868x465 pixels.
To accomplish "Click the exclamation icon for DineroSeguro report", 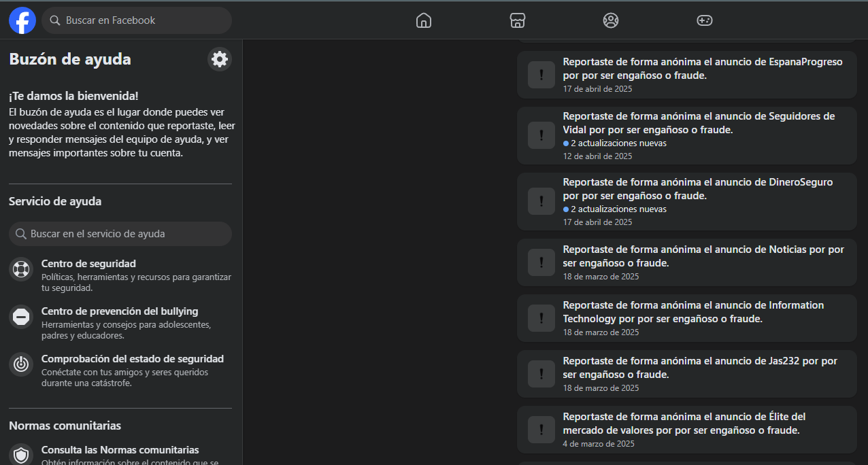I will 541,201.
